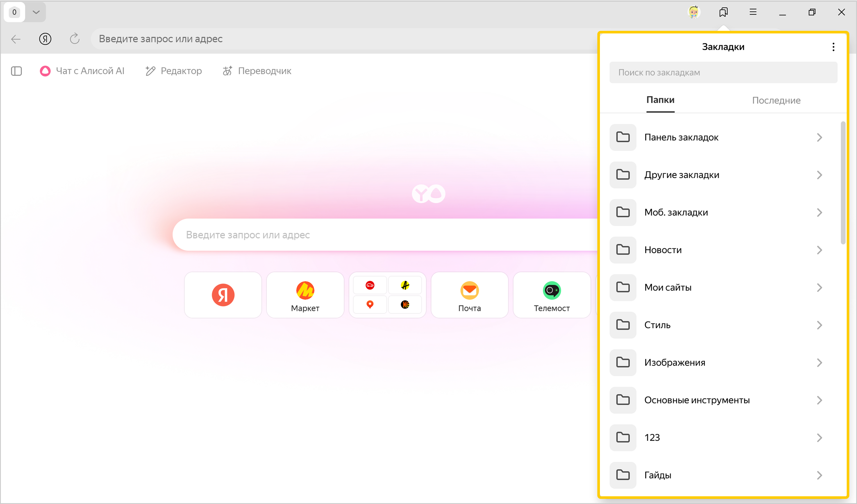Click the Поиск по закладкам field

pyautogui.click(x=723, y=72)
